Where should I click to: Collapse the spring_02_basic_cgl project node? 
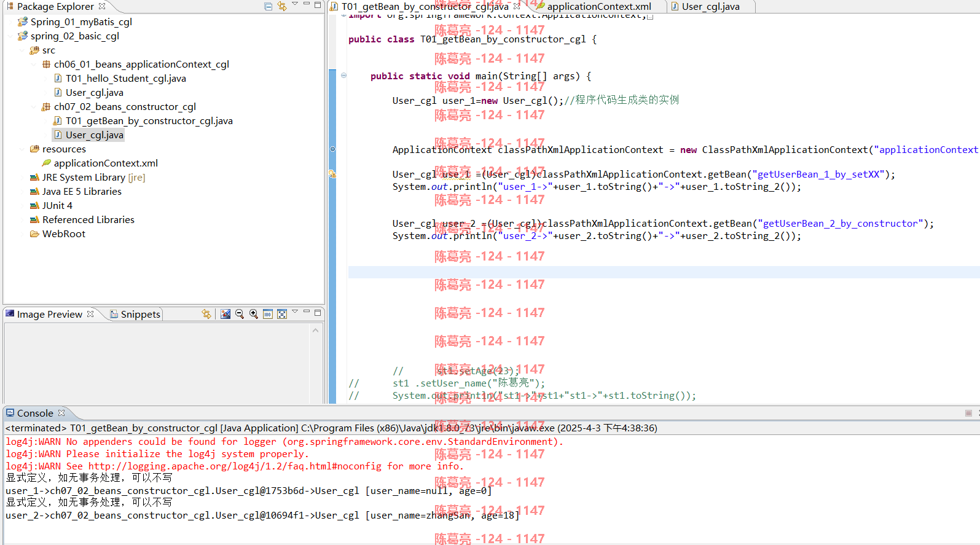[x=10, y=36]
